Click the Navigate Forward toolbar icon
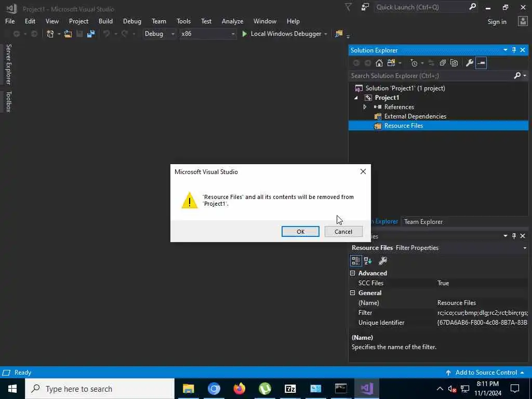This screenshot has height=399, width=532. [34, 34]
